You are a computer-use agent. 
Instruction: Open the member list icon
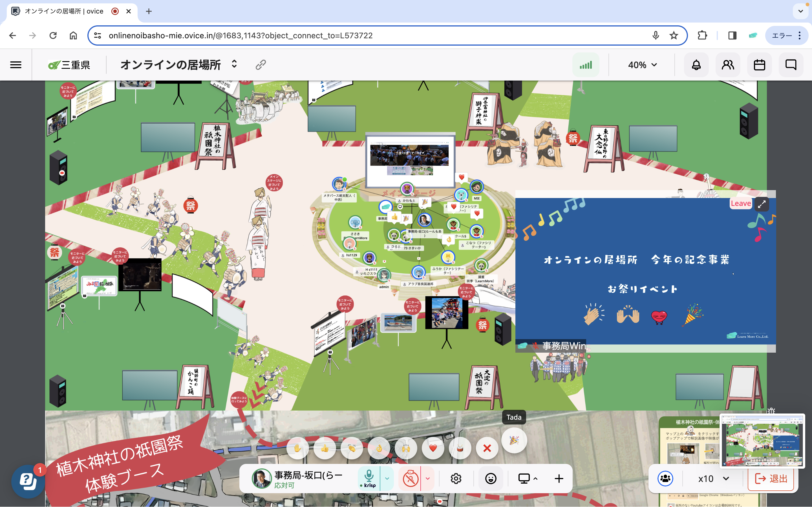pos(728,65)
